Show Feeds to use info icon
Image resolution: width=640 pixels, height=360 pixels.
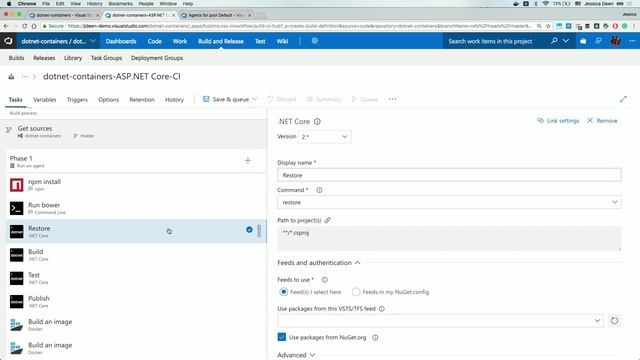click(324, 280)
